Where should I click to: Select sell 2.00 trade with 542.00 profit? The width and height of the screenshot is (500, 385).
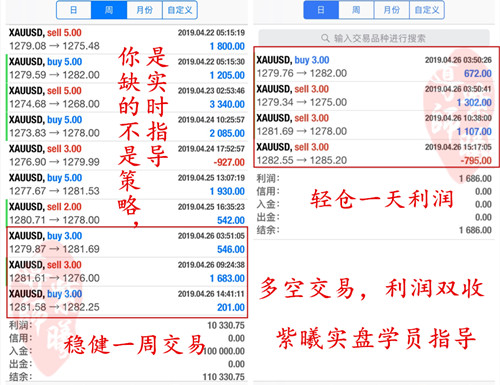pyautogui.click(x=127, y=213)
